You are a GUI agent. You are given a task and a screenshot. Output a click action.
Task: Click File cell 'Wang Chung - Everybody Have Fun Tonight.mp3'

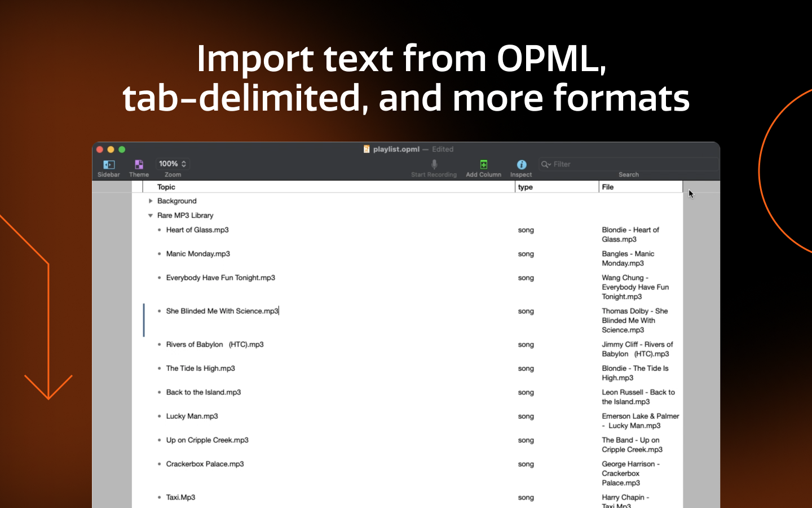coord(636,287)
